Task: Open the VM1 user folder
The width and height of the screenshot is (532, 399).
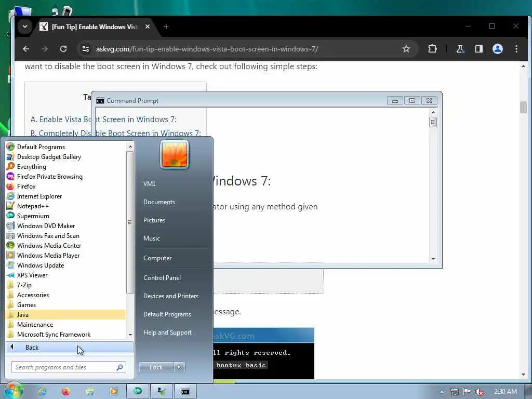Action: (x=149, y=183)
